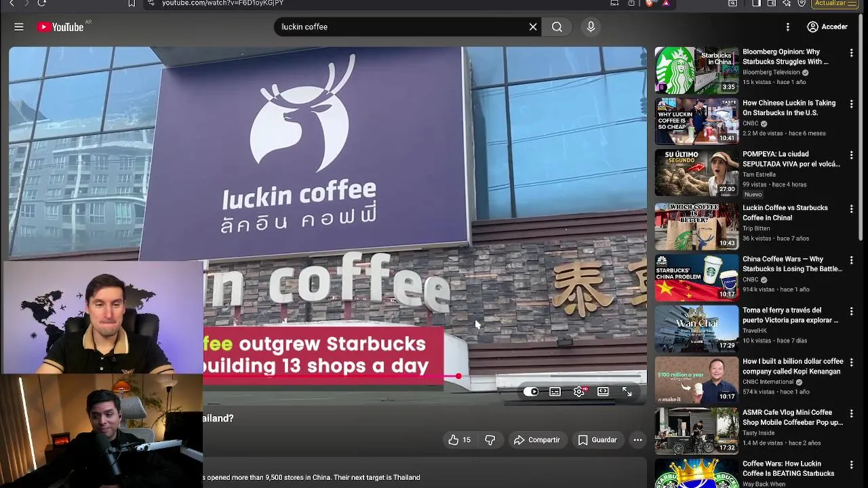Open the player settings gear
Viewport: 868px width, 488px height.
579,392
